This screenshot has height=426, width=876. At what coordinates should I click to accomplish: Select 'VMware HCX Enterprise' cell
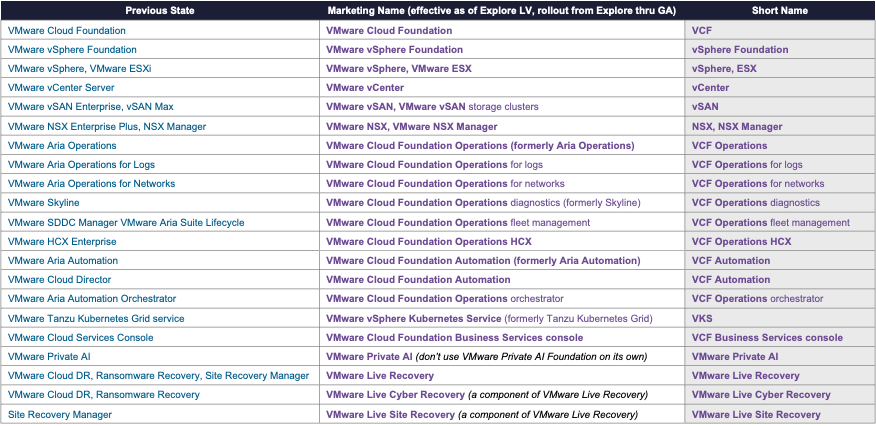click(160, 242)
